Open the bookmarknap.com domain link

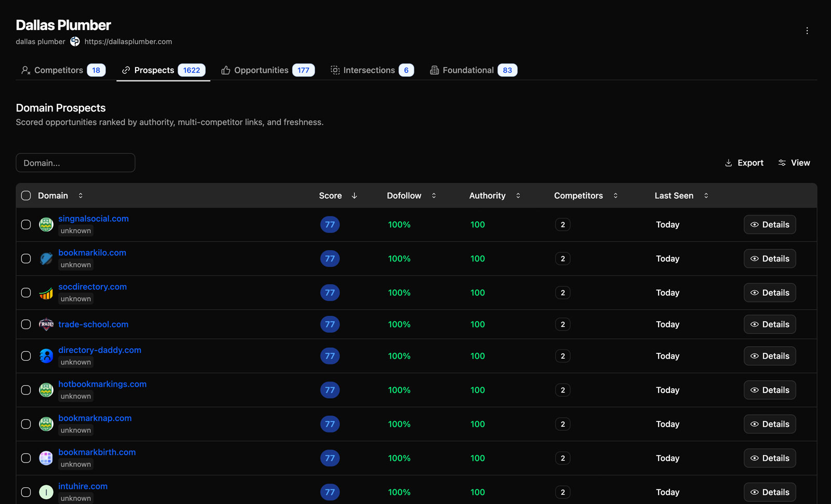click(95, 418)
